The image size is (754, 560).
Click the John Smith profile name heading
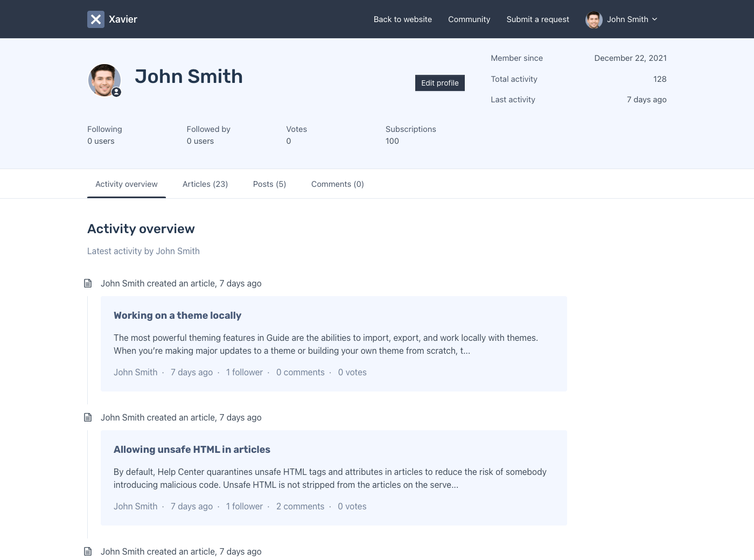pyautogui.click(x=188, y=76)
